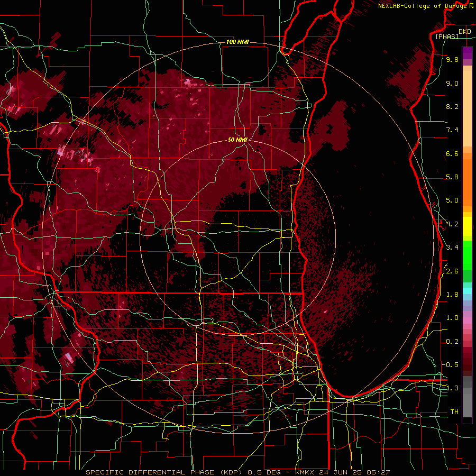
Task: Click the 7.4 legend value
Action: [x=452, y=130]
